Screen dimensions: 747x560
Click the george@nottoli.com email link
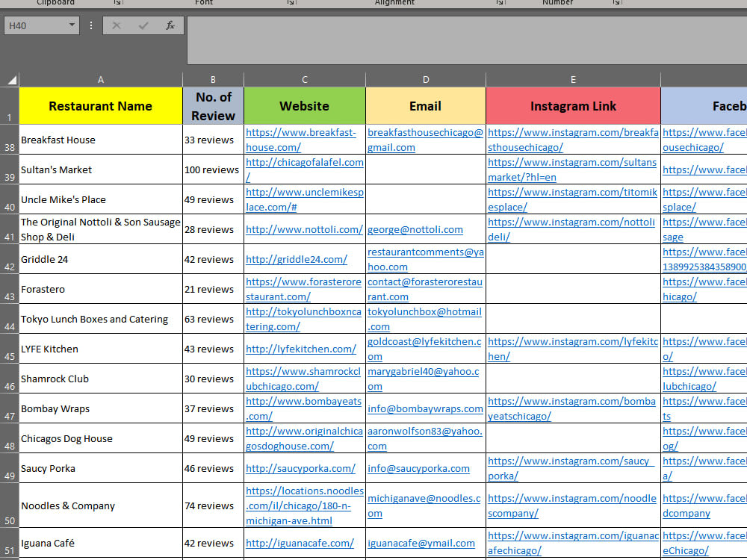click(415, 229)
